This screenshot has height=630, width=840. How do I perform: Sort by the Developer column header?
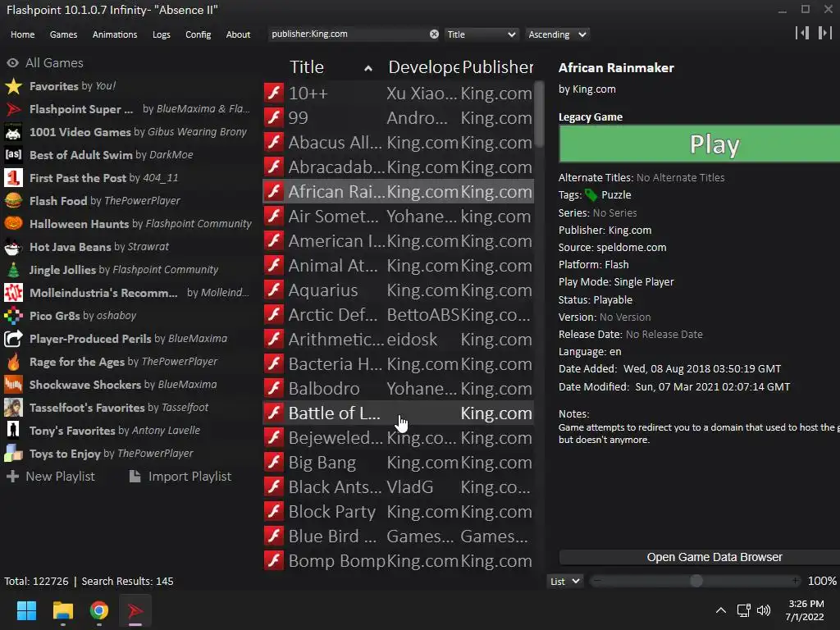pyautogui.click(x=423, y=67)
